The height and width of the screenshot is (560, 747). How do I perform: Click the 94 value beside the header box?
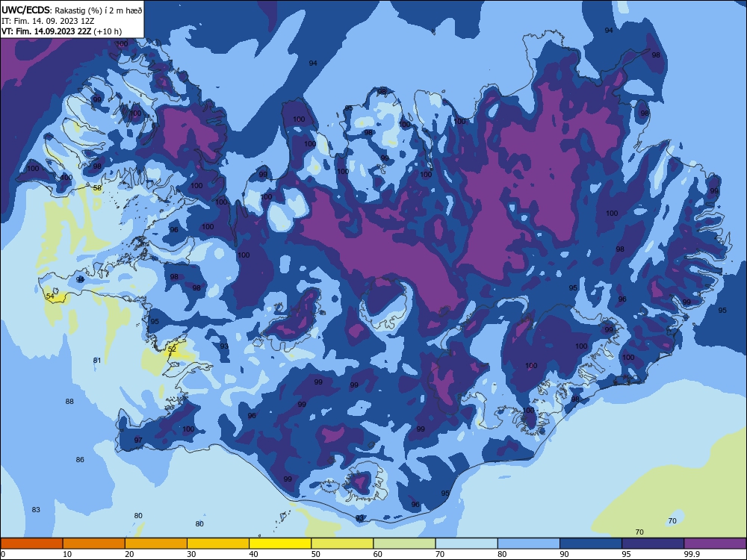[x=313, y=63]
